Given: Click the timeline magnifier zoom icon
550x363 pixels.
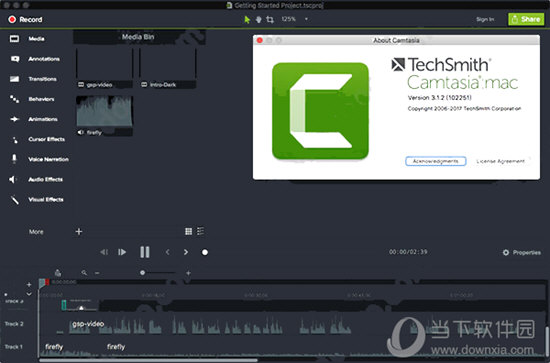Looking at the screenshot, I should point(84,273).
